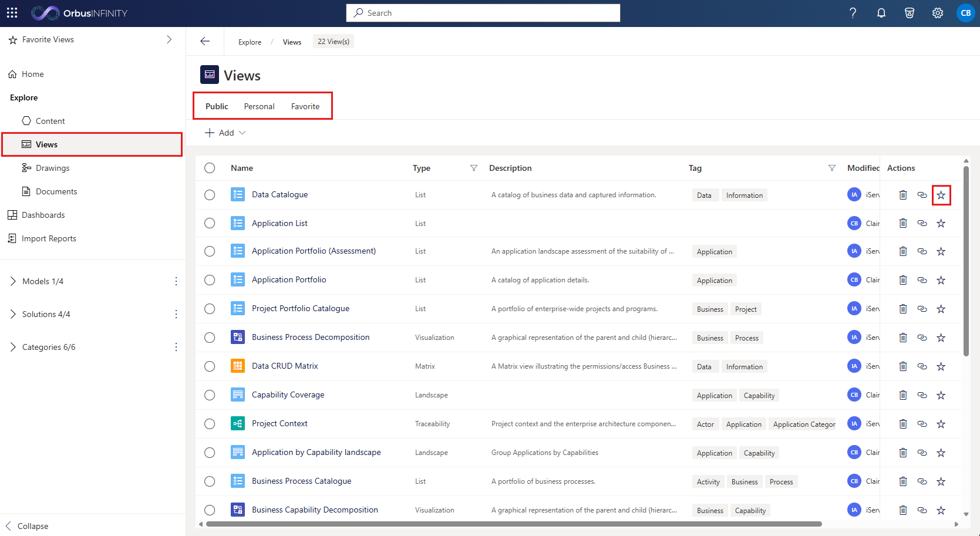Open the settings gear
The image size is (980, 536).
point(938,13)
